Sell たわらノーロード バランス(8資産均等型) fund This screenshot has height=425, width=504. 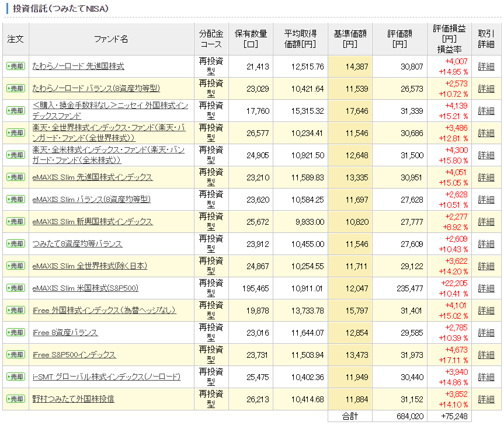click(16, 88)
